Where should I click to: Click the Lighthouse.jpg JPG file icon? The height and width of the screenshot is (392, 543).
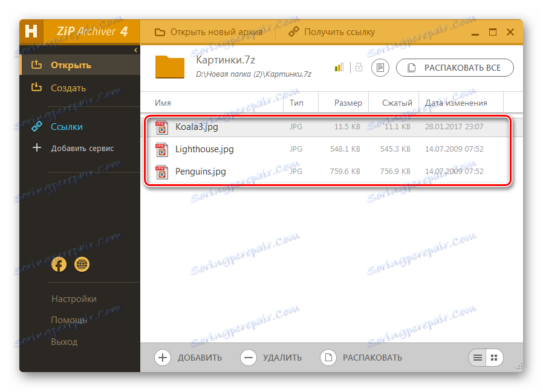pos(161,149)
